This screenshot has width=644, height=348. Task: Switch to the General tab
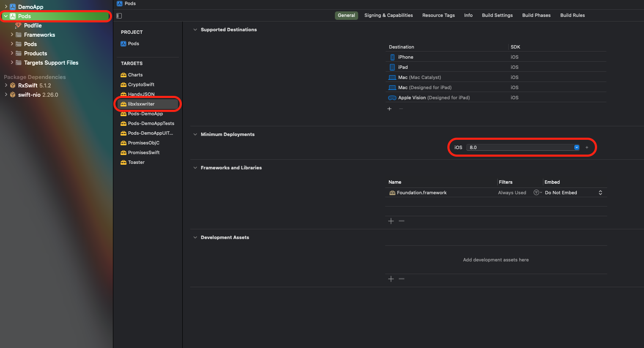[x=346, y=15]
